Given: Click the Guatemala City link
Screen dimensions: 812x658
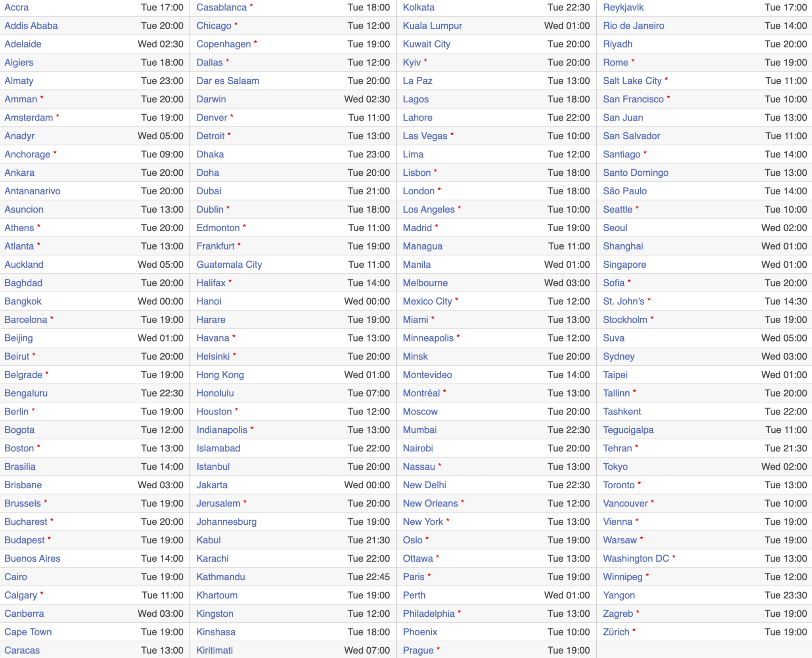Looking at the screenshot, I should tap(229, 265).
